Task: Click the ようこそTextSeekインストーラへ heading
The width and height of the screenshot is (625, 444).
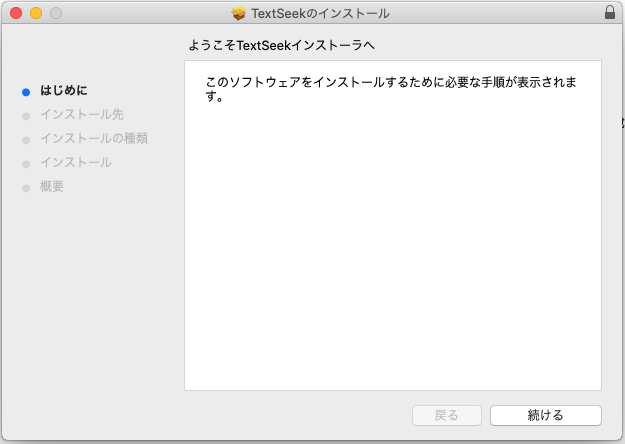Action: click(288, 46)
